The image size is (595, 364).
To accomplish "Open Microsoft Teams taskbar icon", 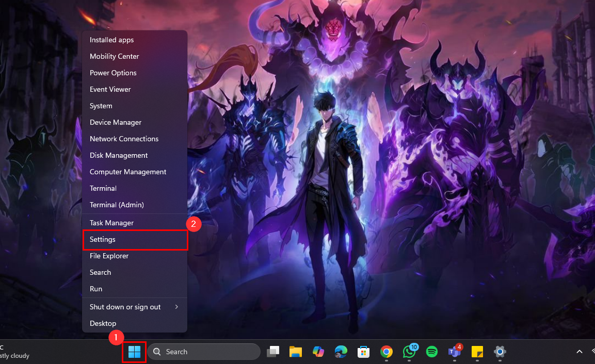I will pos(454,352).
